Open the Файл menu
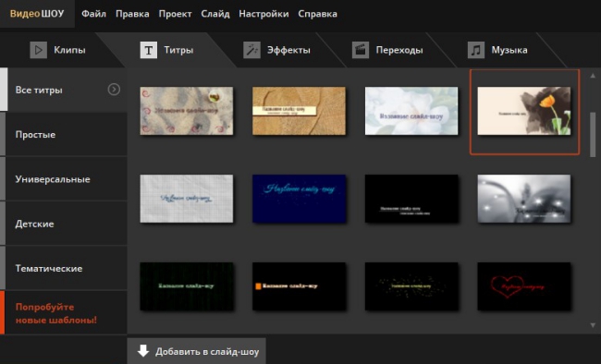Viewport: 601px width, 364px height. pos(93,14)
